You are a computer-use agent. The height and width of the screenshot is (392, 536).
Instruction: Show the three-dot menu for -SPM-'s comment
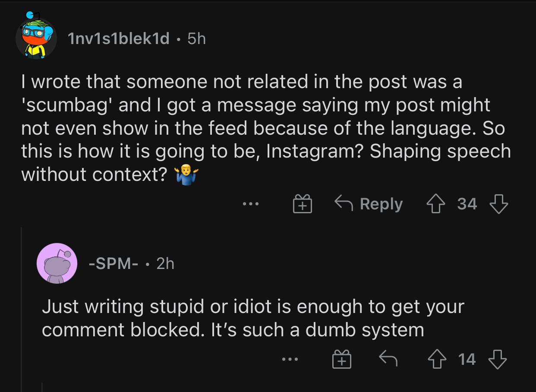(290, 359)
